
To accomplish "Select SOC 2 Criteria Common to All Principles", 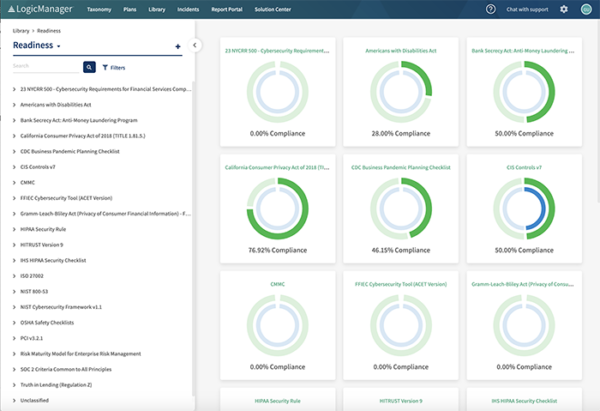I will click(x=66, y=369).
